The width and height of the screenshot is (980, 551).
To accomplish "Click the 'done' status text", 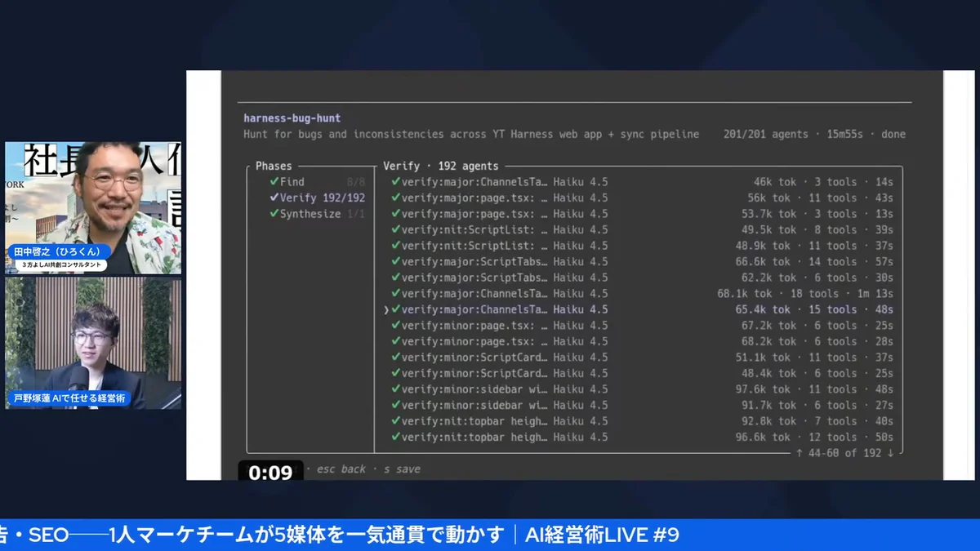I will pyautogui.click(x=893, y=134).
